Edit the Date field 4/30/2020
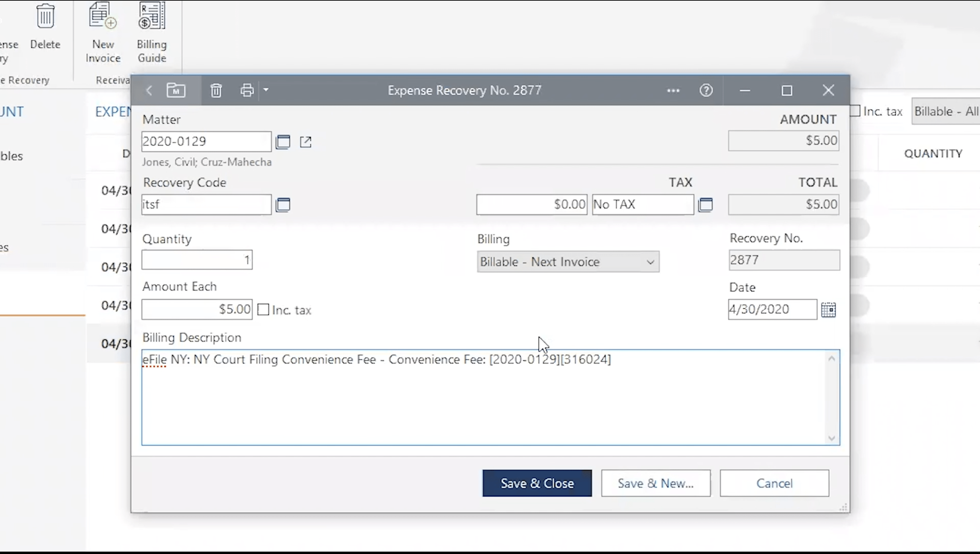This screenshot has height=554, width=980. 772,309
